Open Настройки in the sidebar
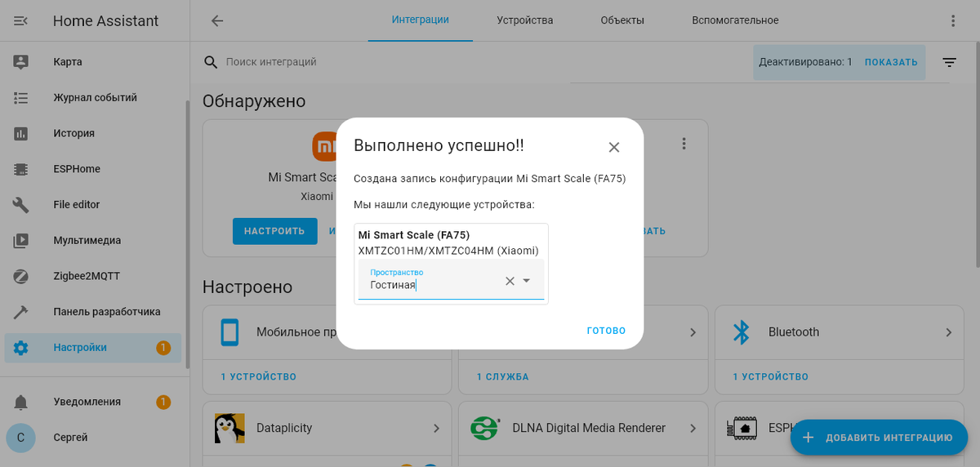 coord(92,348)
